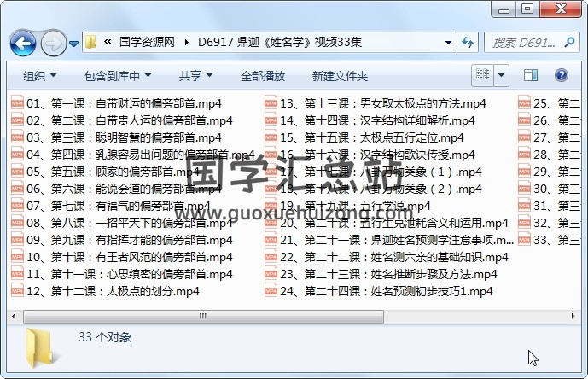Click the magnifier search icon
The image size is (588, 379).
[569, 43]
